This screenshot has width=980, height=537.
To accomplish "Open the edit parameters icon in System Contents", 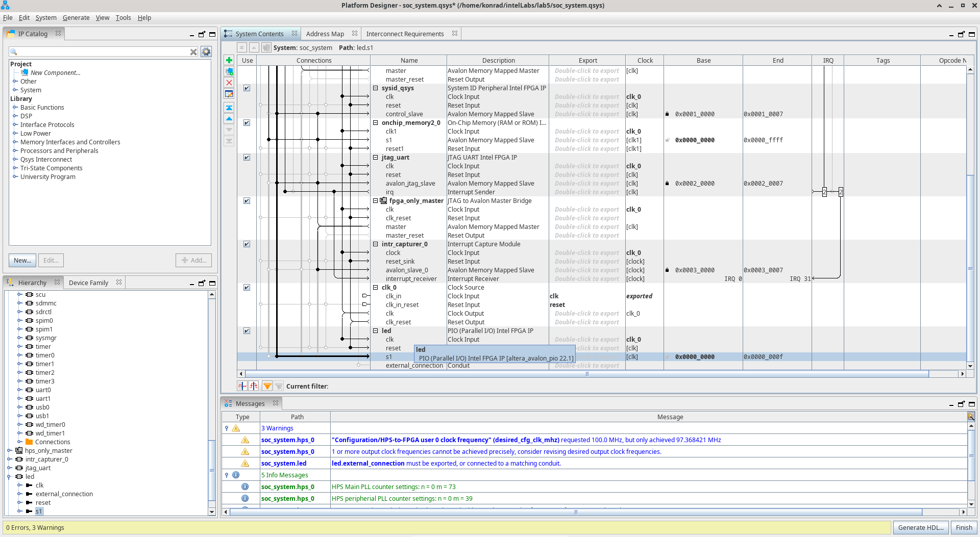I will 229,94.
